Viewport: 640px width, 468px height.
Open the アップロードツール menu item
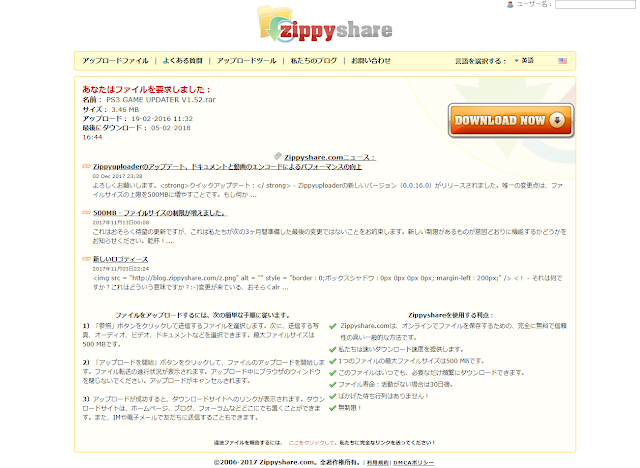click(x=247, y=61)
